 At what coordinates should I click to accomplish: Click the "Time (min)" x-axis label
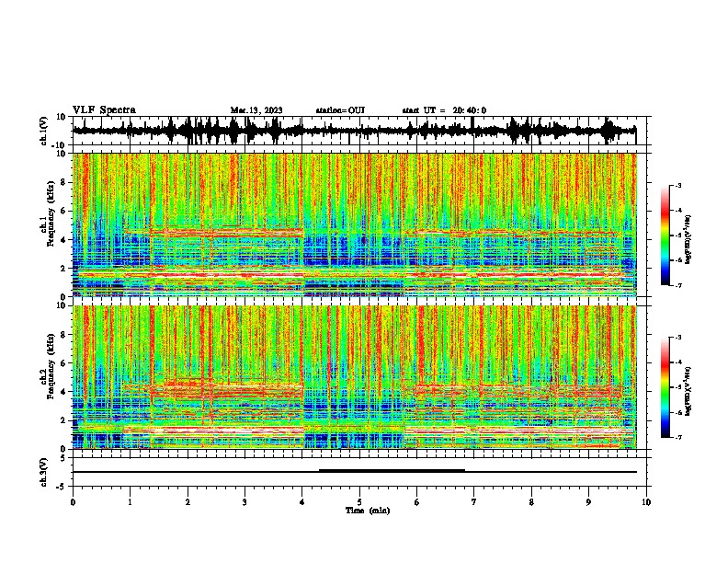pos(368,511)
